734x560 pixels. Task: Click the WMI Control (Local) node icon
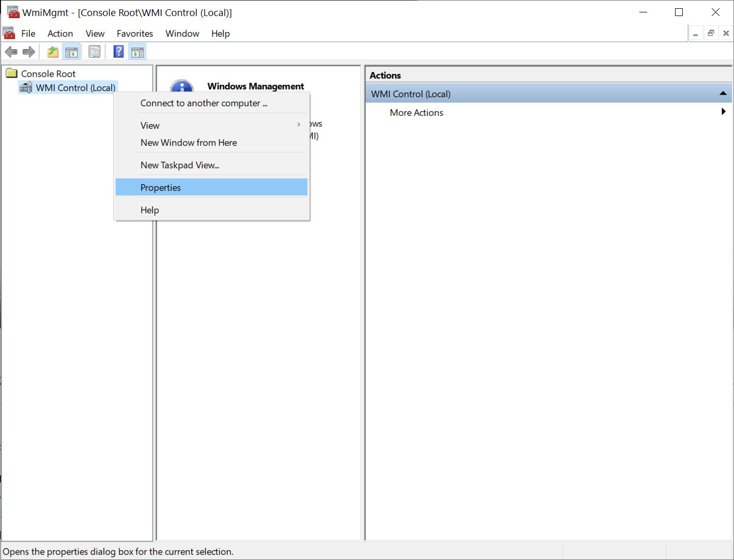tap(26, 87)
